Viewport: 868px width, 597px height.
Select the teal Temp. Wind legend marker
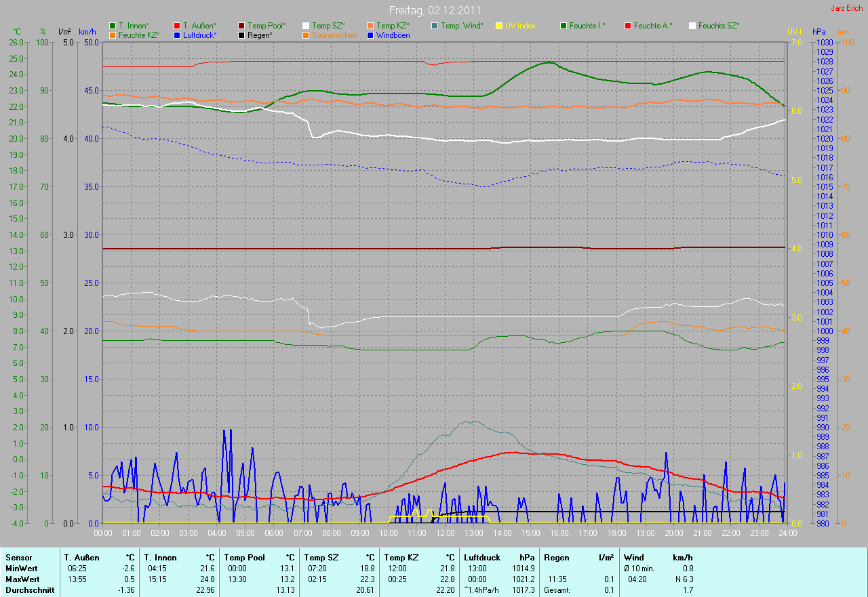tap(435, 26)
